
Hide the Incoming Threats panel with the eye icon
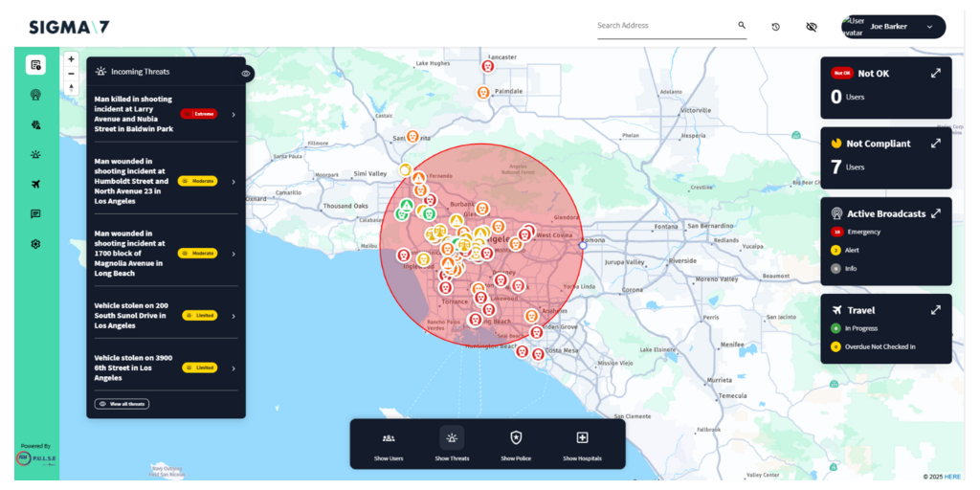click(246, 73)
